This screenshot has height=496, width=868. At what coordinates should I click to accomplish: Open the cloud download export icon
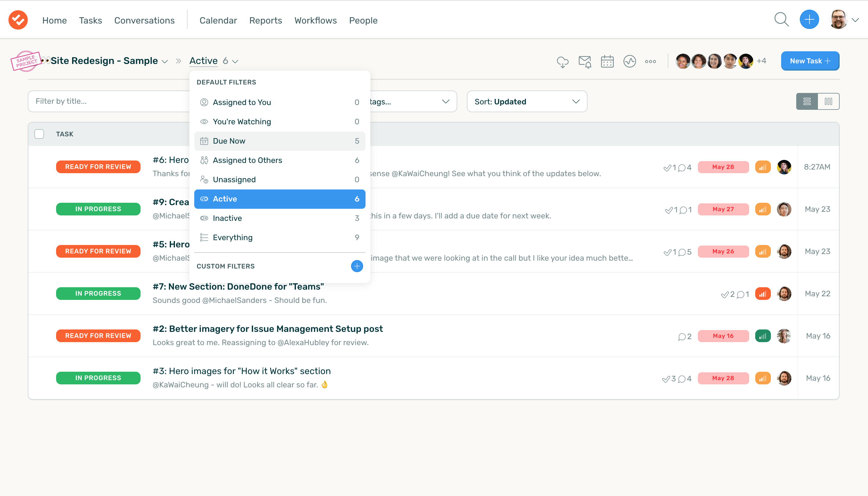562,62
